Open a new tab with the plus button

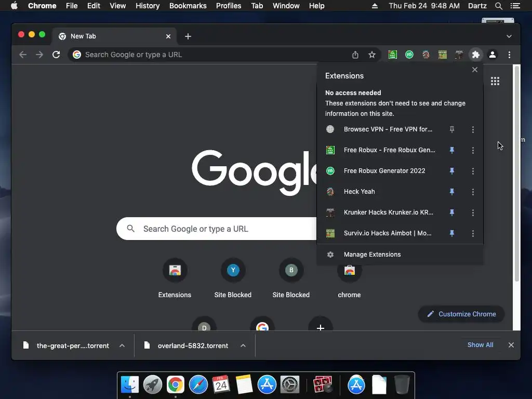pyautogui.click(x=188, y=36)
